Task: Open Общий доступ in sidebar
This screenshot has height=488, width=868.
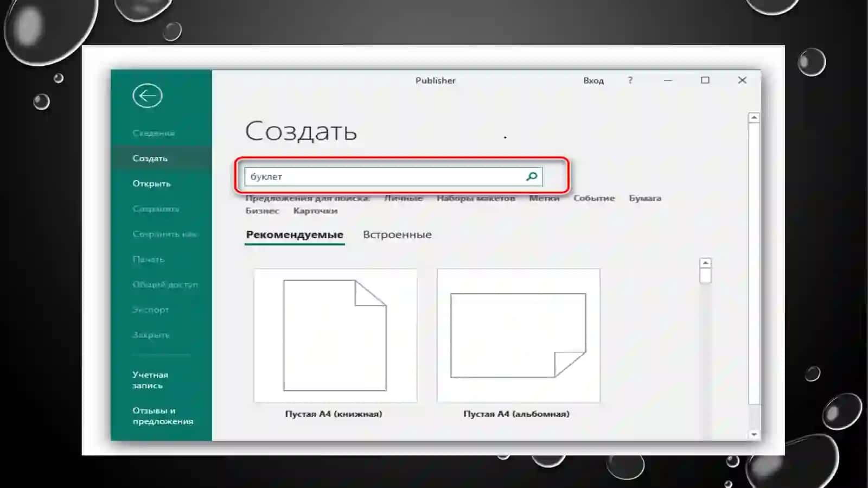Action: coord(165,284)
